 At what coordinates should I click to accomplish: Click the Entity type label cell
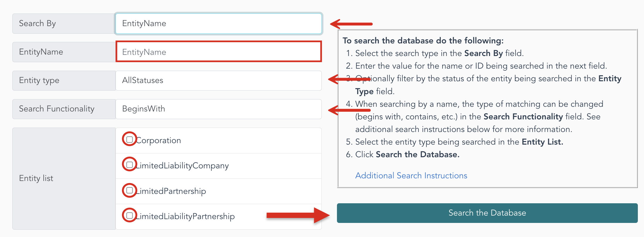[64, 80]
